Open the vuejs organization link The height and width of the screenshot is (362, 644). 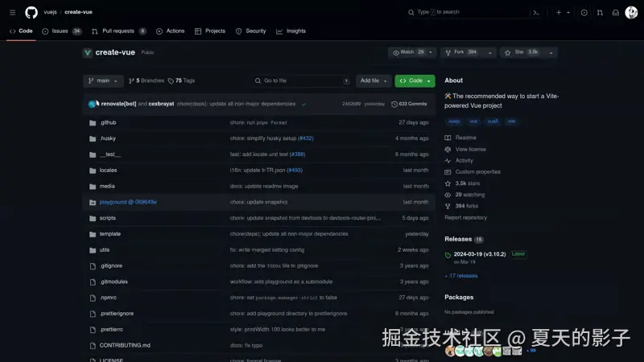tap(50, 12)
